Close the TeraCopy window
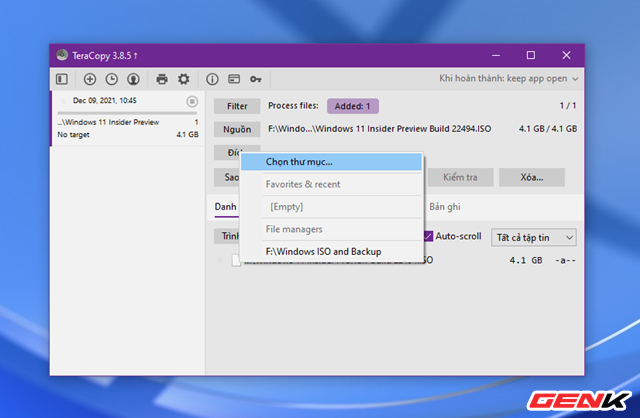640x418 pixels. pyautogui.click(x=566, y=55)
